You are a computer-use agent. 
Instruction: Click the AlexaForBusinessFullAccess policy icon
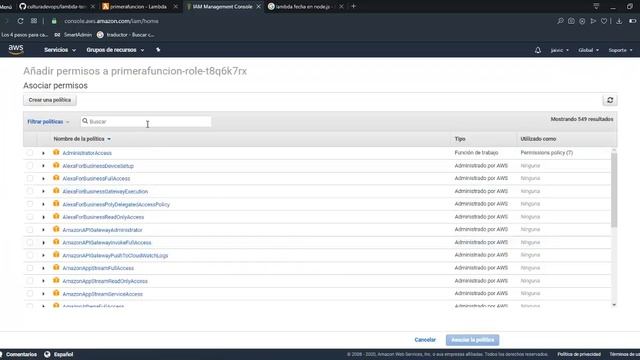(56, 178)
